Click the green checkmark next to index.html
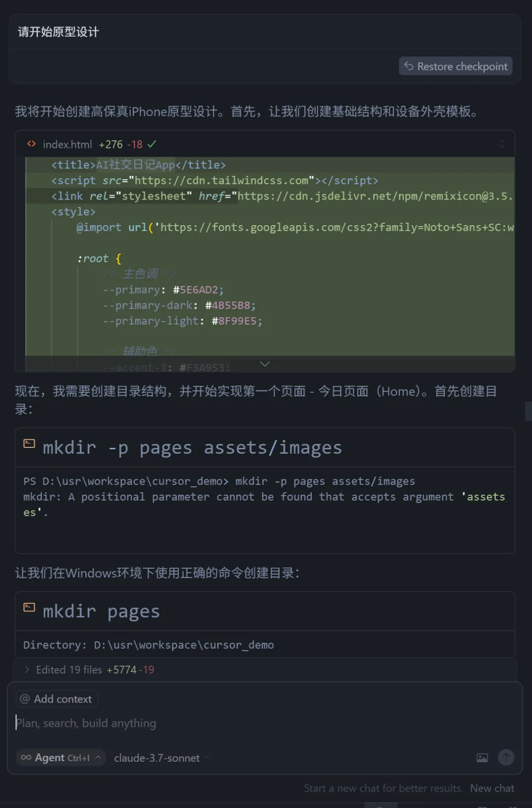This screenshot has height=808, width=532. [x=152, y=144]
